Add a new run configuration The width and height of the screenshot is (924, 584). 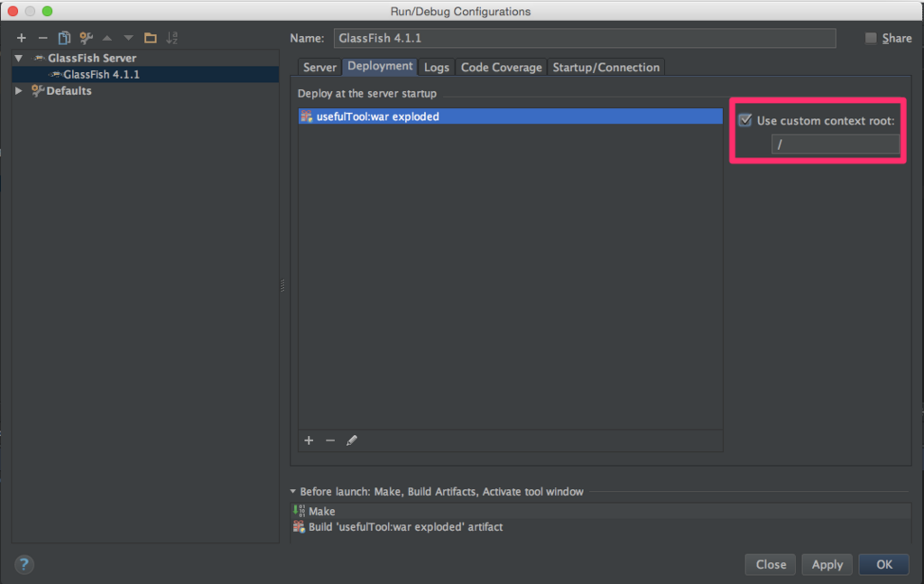[22, 38]
